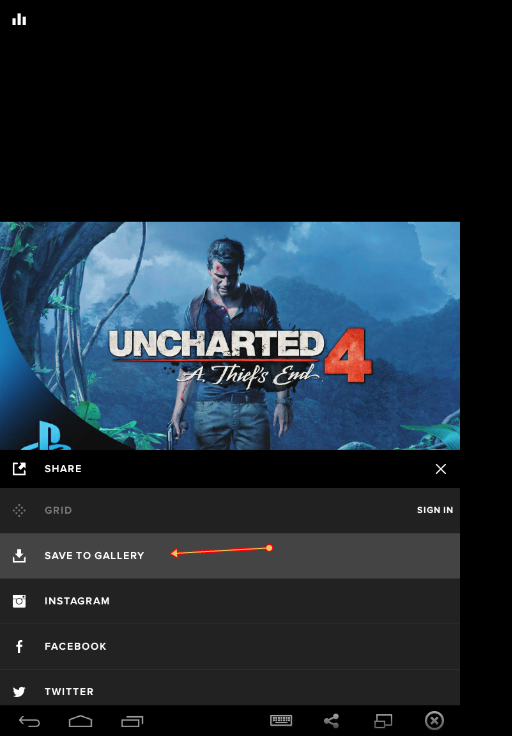Go to Android home screen
Screen dimensions: 512x736
click(81, 721)
